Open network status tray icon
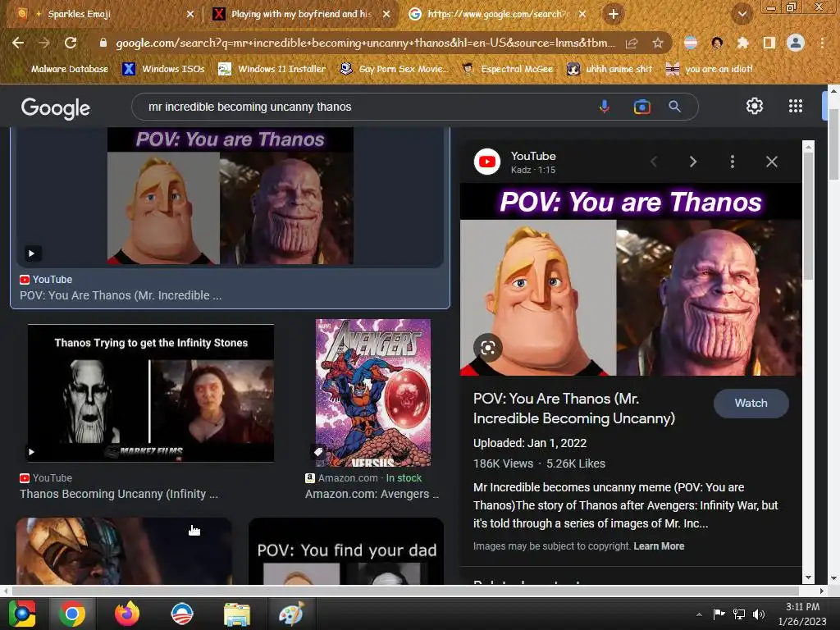This screenshot has height=630, width=840. (739, 614)
